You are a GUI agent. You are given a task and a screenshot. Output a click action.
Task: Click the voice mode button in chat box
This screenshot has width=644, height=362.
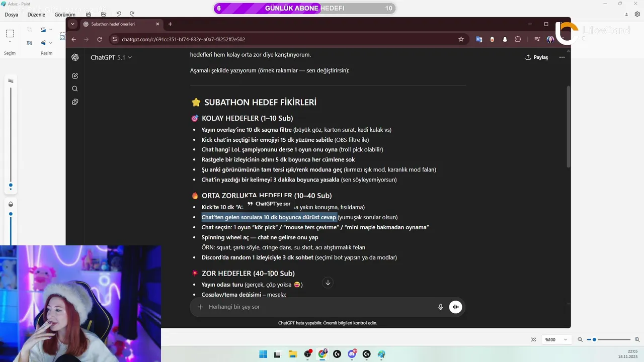tap(455, 307)
